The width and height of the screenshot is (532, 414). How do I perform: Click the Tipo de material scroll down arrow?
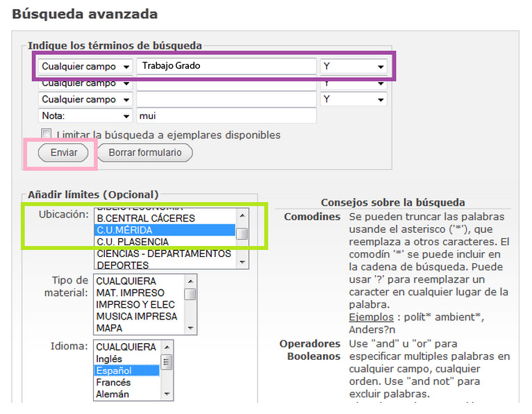pos(190,328)
